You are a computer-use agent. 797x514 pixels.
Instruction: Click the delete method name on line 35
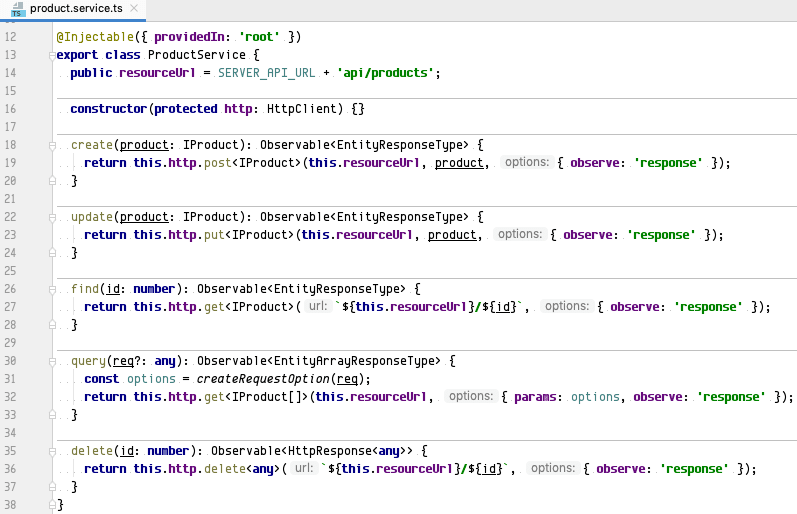[x=91, y=451]
